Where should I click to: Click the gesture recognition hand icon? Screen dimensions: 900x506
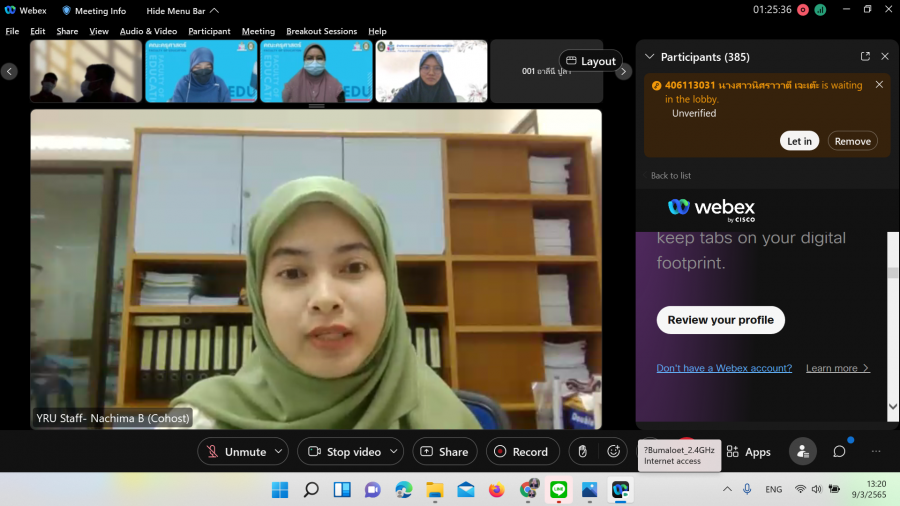583,451
